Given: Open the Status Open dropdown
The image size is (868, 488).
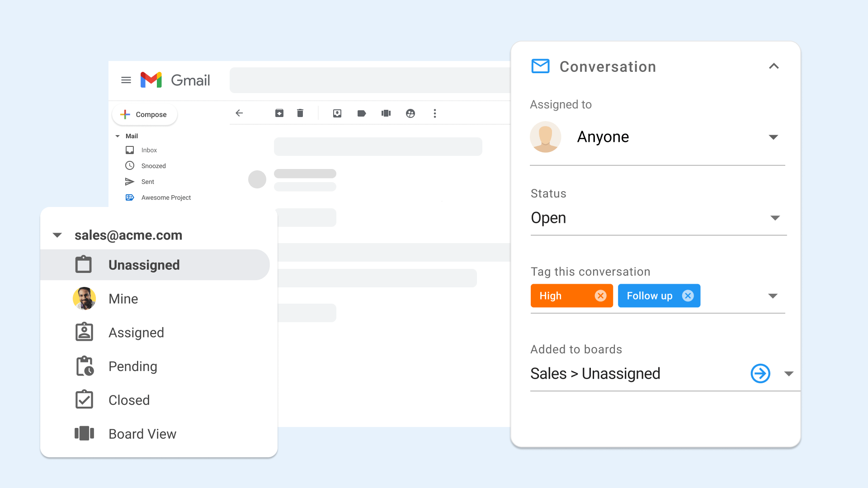Looking at the screenshot, I should pyautogui.click(x=775, y=218).
